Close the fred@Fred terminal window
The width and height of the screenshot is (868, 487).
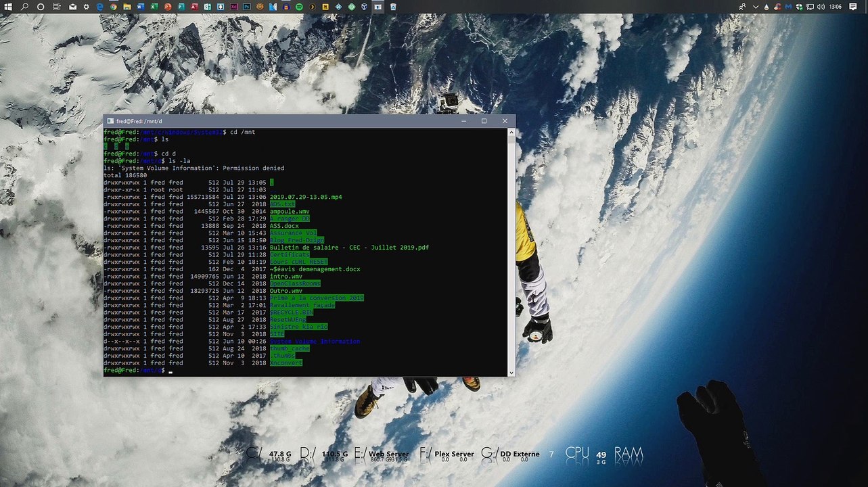pos(505,121)
